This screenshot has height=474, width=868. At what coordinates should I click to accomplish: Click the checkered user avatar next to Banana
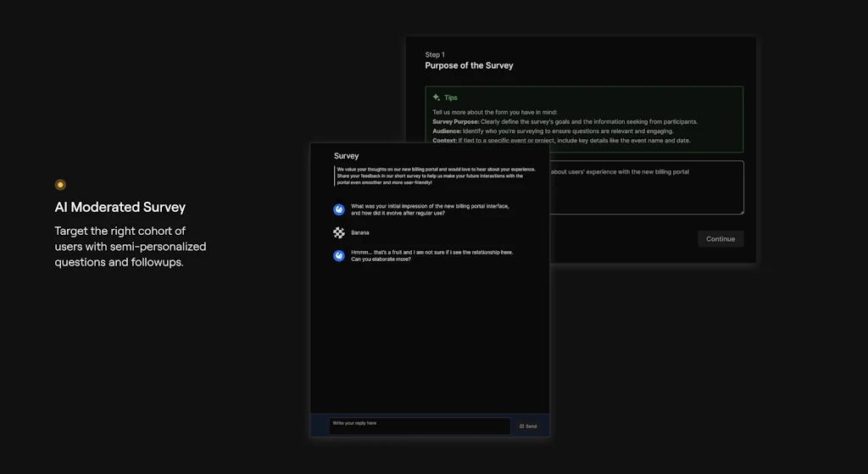click(x=339, y=232)
